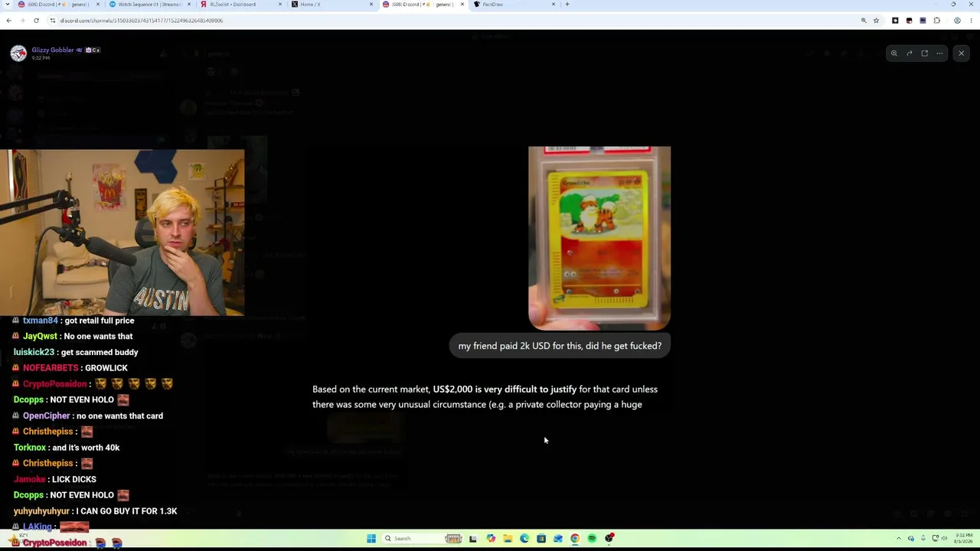
Task: Click chat username luiskick23
Action: 34,353
